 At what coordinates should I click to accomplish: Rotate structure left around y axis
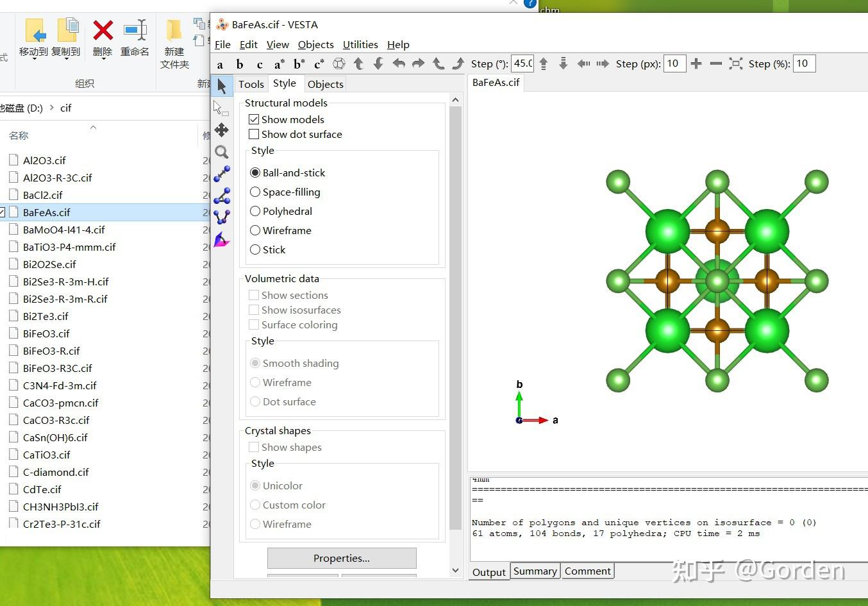399,63
